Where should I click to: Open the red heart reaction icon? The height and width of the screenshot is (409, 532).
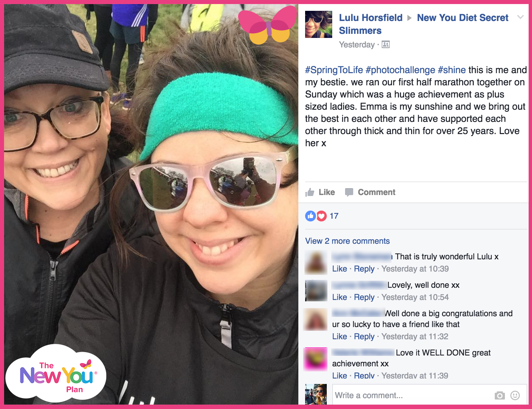click(321, 216)
